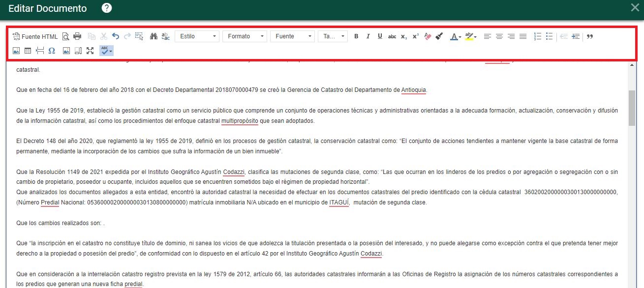Justify the text

tap(523, 36)
